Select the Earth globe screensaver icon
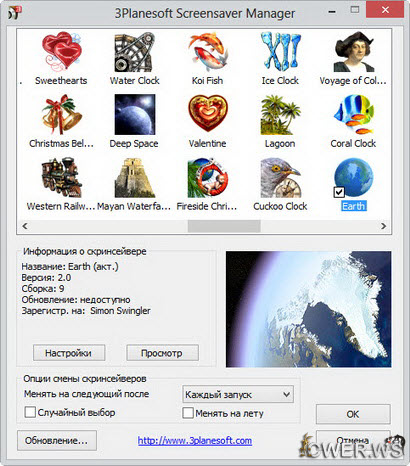This screenshot has width=410, height=466. 353,178
